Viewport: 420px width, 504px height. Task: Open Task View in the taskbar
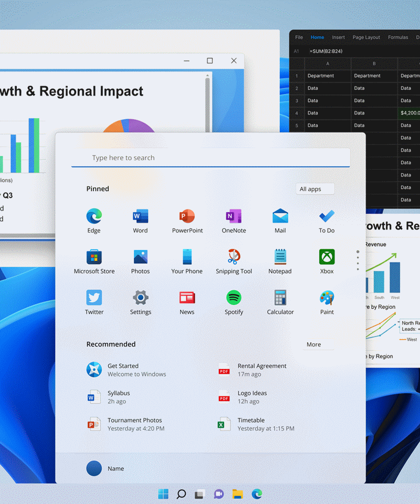[200, 493]
